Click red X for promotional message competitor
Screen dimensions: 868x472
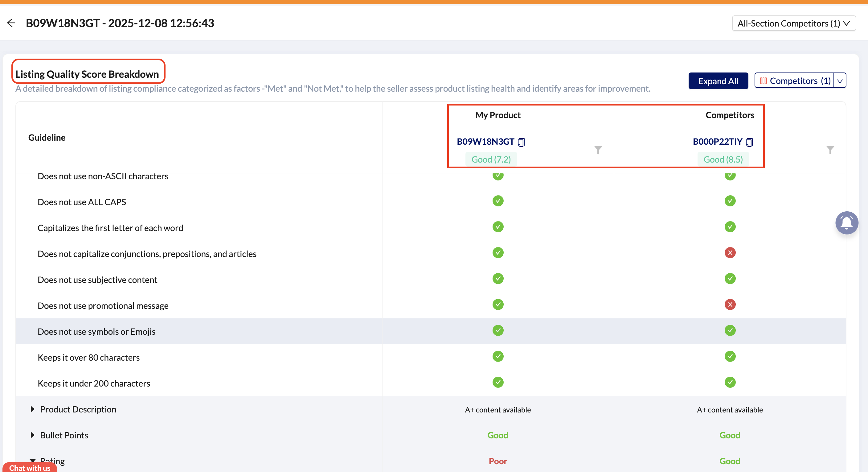click(730, 305)
